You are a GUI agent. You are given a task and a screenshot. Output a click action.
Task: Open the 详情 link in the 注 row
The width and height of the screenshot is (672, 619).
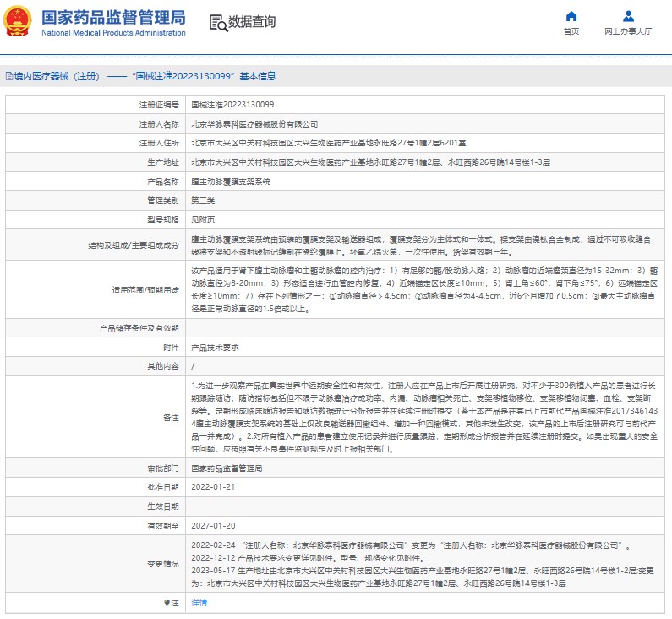(199, 603)
